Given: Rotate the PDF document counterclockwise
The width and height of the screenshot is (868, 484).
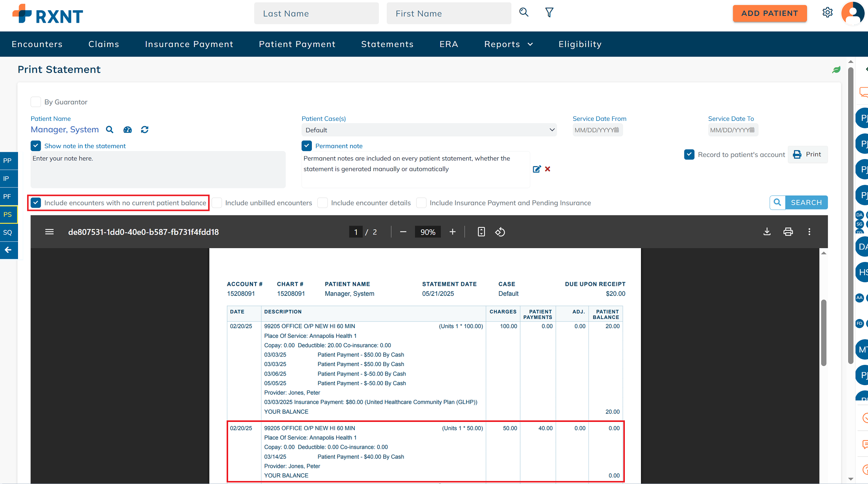Looking at the screenshot, I should [x=500, y=232].
